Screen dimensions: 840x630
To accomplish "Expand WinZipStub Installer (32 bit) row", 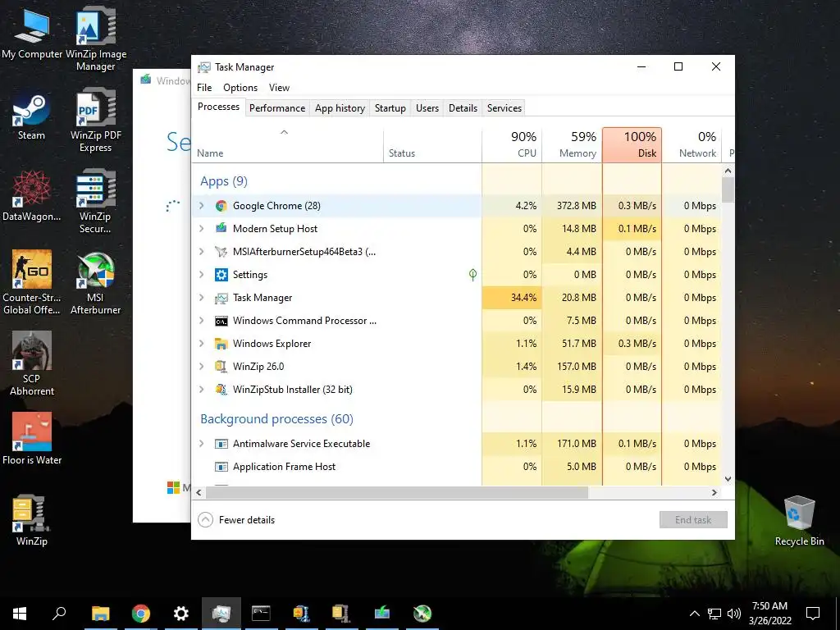I will tap(202, 390).
